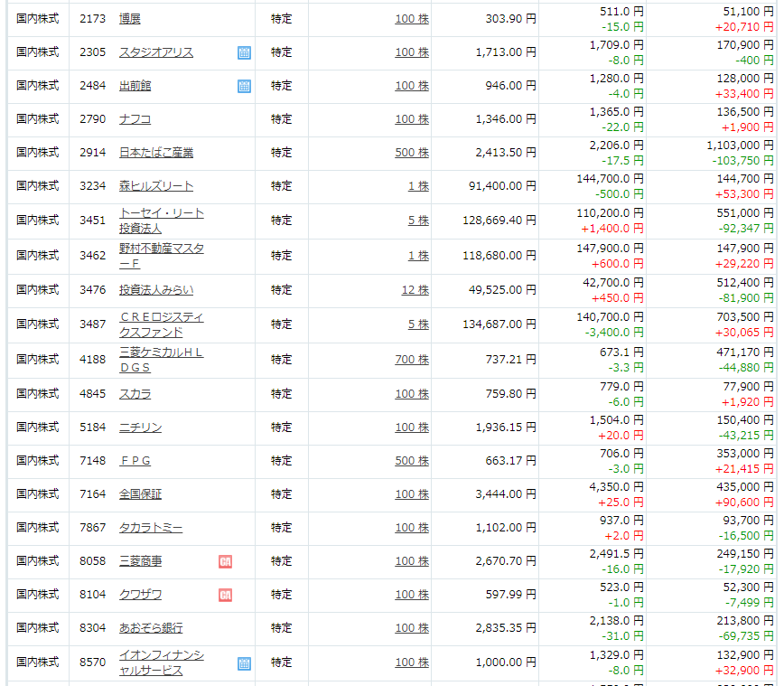Click the 1 株 quantity for 野村不動産マスターF
784x686 pixels.
[418, 256]
